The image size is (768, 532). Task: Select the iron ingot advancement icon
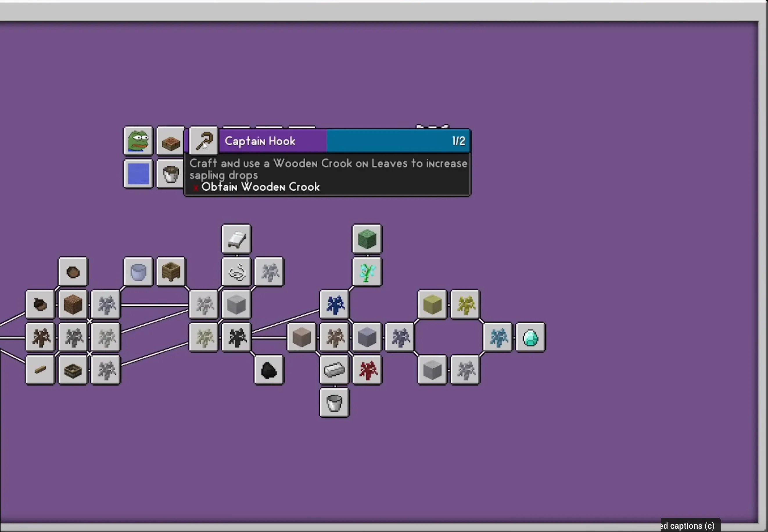click(x=334, y=370)
